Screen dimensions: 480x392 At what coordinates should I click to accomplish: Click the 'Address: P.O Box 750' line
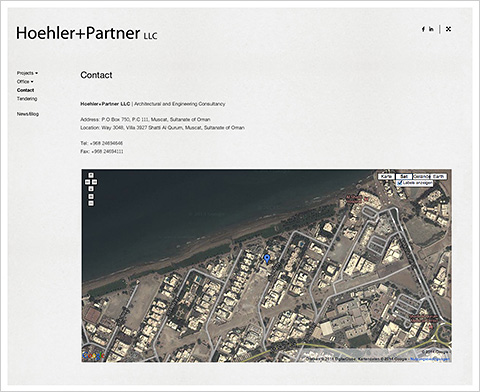click(145, 119)
